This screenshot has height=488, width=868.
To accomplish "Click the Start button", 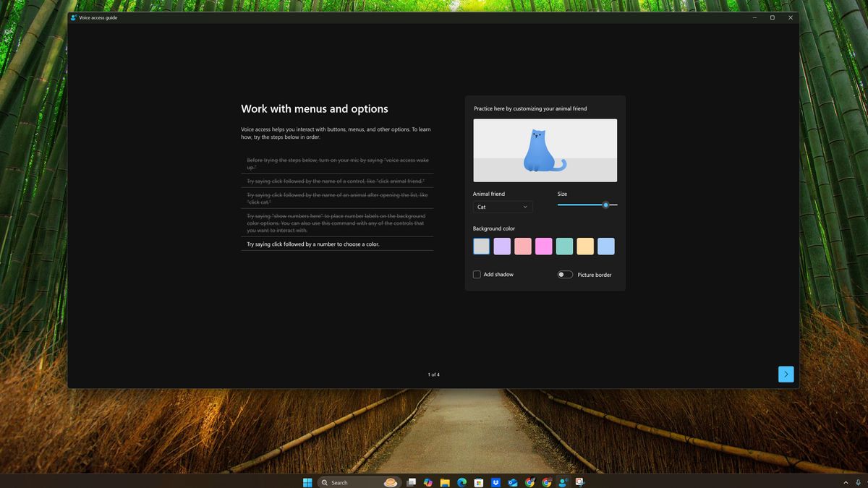I will coord(307,481).
